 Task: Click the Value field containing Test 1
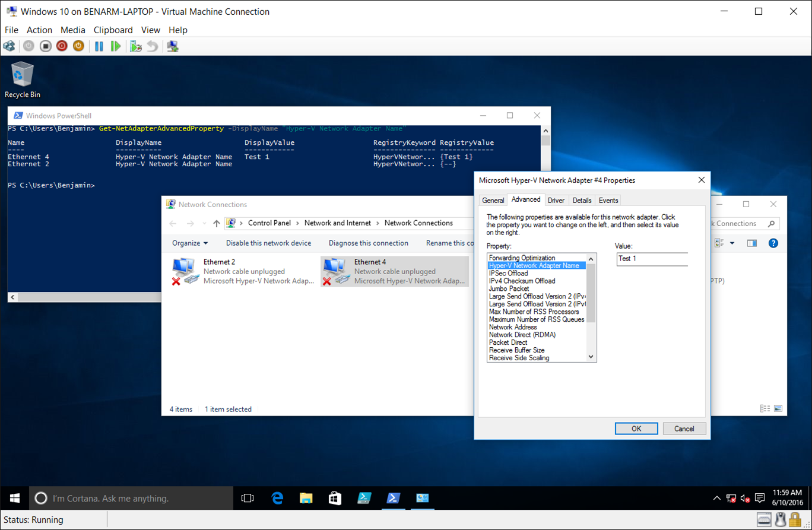point(652,259)
